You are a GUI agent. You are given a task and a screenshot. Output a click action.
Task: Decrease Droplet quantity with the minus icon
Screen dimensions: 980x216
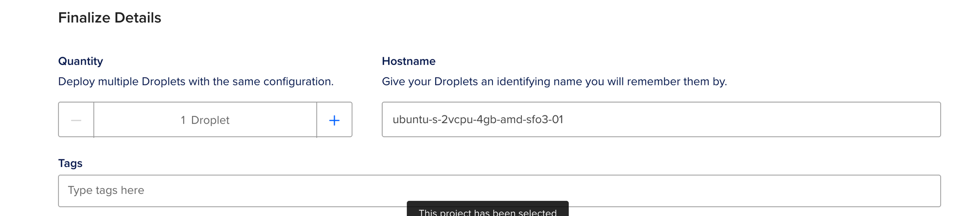[76, 120]
